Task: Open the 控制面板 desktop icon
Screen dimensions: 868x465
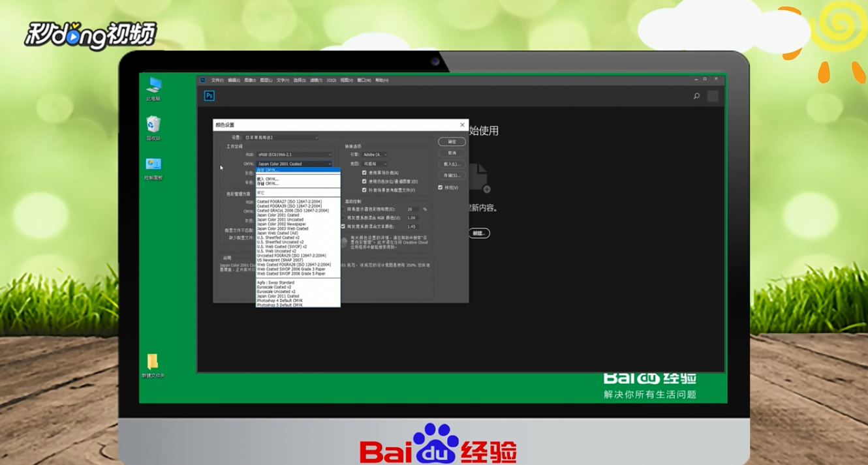Action: click(153, 168)
